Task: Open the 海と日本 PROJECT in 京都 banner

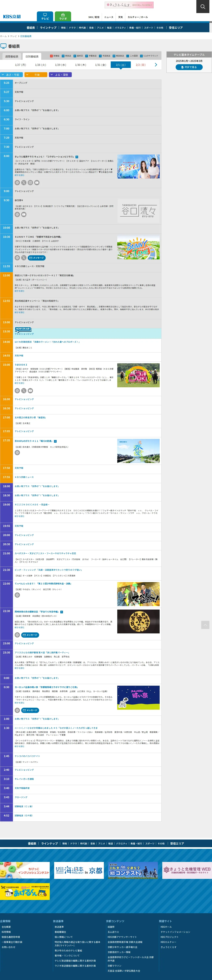Action: point(79,870)
